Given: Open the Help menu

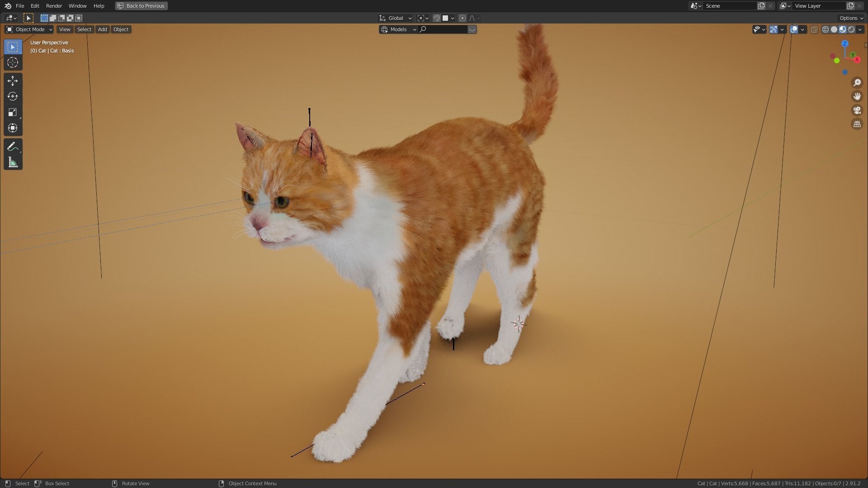Looking at the screenshot, I should tap(99, 6).
